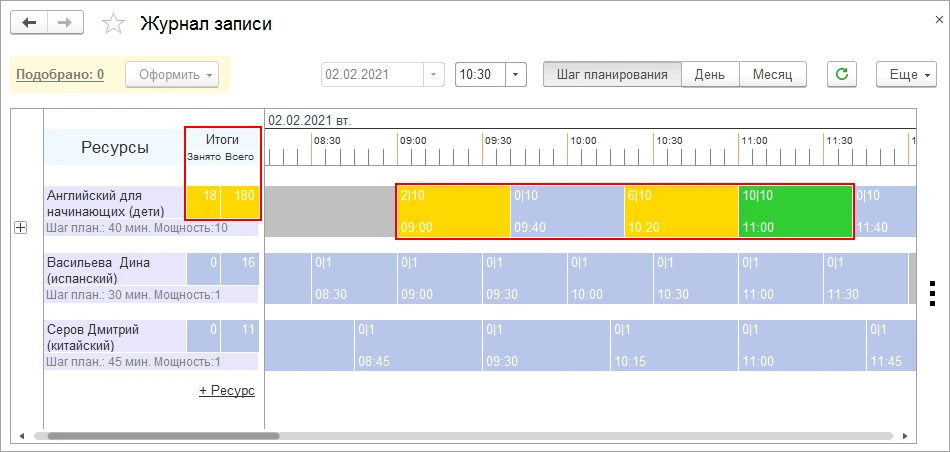
Task: Click scrollbar right arrow at bottom
Action: [x=907, y=436]
